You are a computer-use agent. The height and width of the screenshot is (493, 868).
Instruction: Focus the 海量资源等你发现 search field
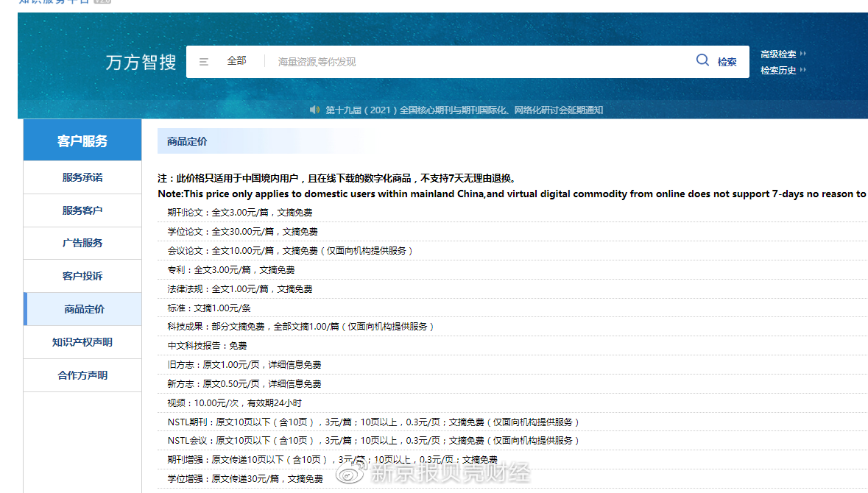pyautogui.click(x=476, y=62)
